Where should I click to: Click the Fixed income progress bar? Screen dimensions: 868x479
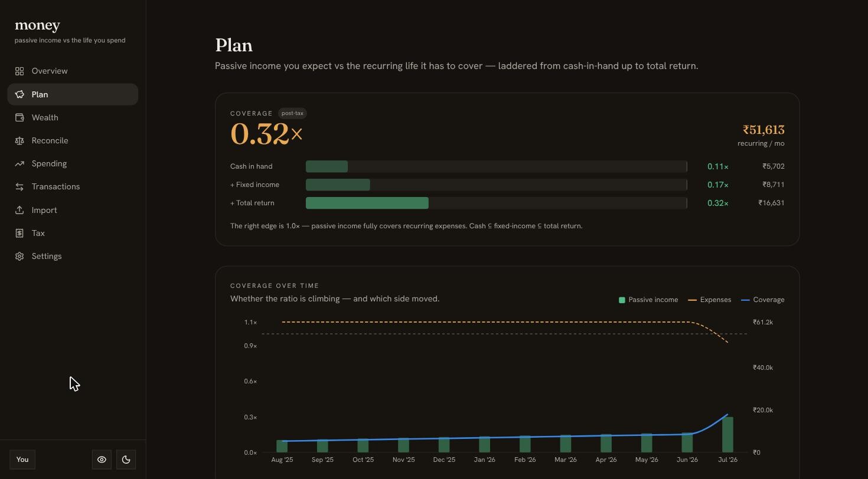(496, 185)
